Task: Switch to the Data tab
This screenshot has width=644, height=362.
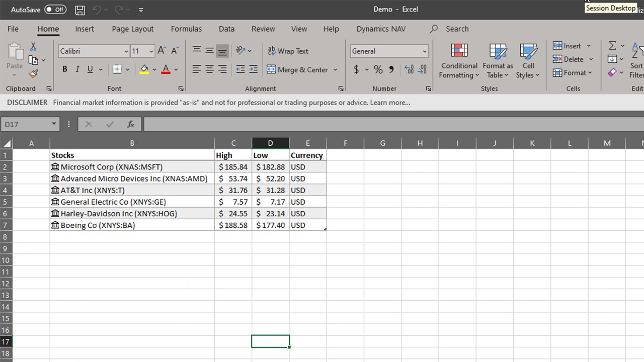Action: pos(226,29)
